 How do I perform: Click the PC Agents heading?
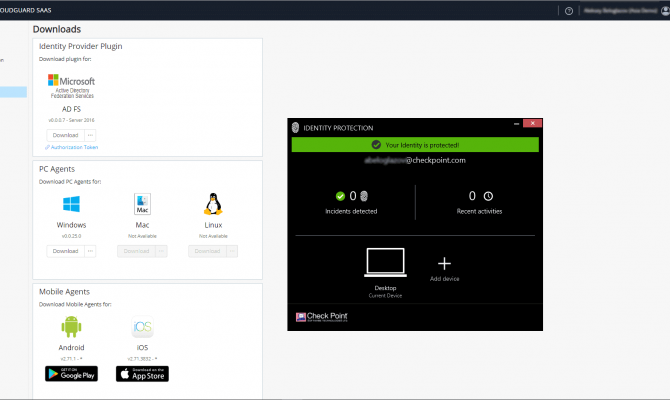tap(57, 169)
